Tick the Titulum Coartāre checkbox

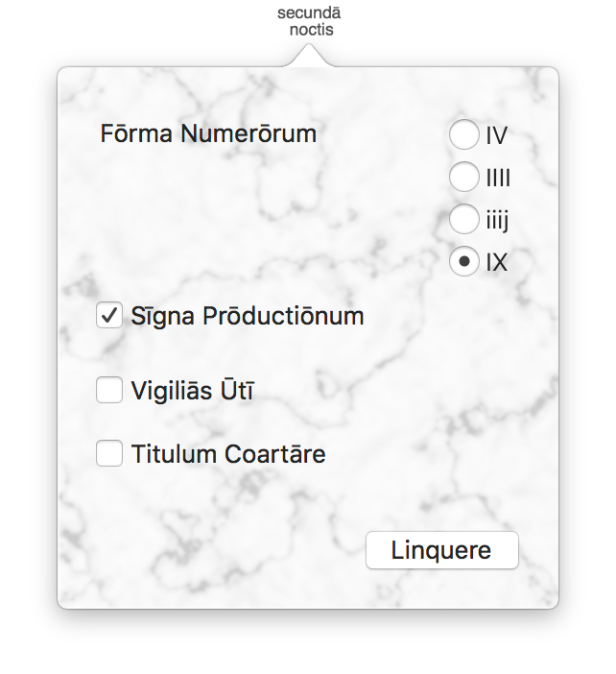(x=109, y=453)
